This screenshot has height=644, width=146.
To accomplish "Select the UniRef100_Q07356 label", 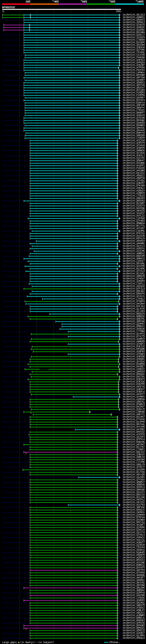I will click(x=133, y=50).
